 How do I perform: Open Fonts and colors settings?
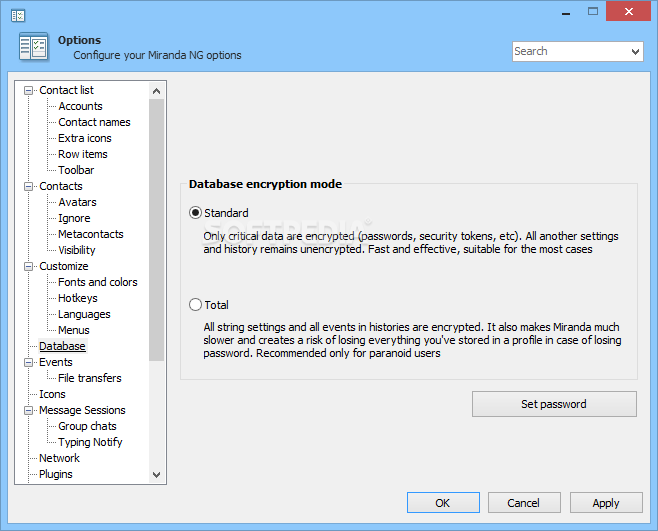98,282
